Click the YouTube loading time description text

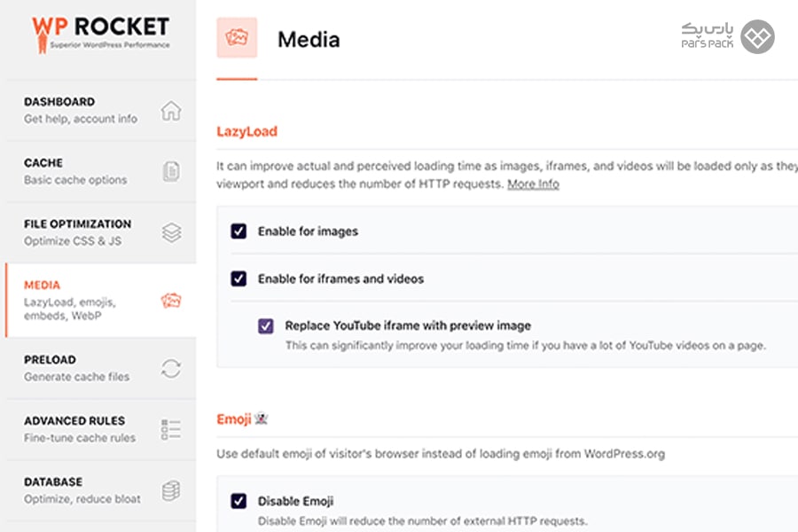tap(525, 345)
